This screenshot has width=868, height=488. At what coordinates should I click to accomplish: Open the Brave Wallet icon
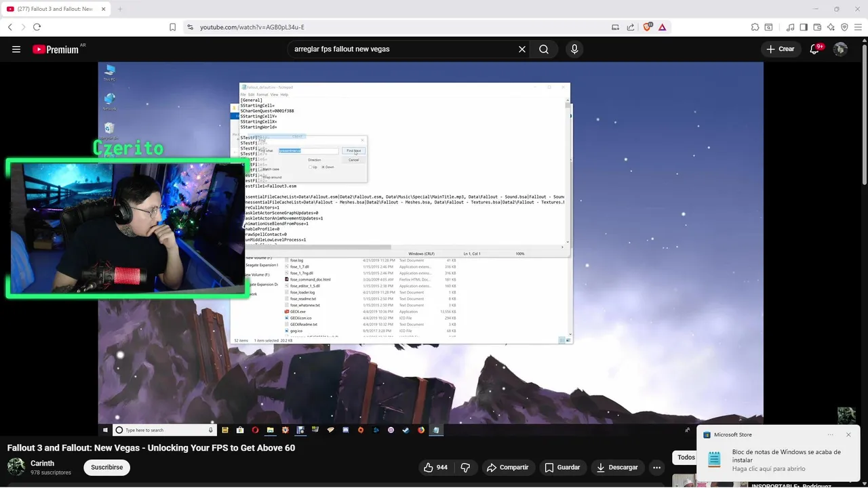(x=817, y=27)
